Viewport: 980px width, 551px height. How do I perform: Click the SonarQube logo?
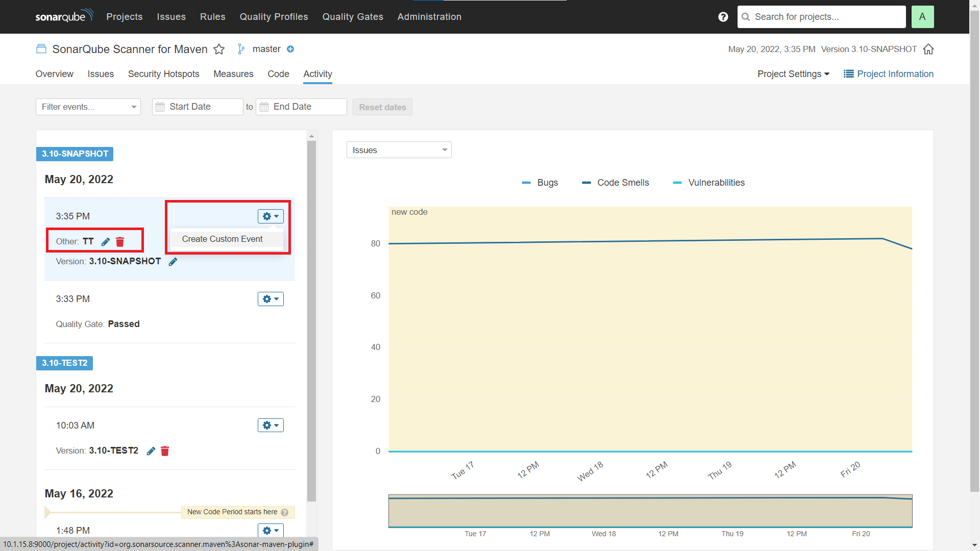(x=64, y=16)
